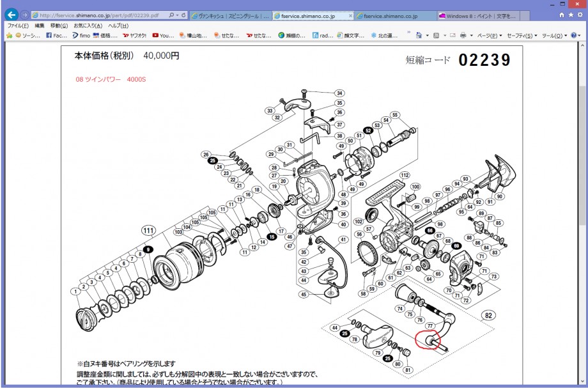Open the You… YouTube favorite

pos(164,36)
